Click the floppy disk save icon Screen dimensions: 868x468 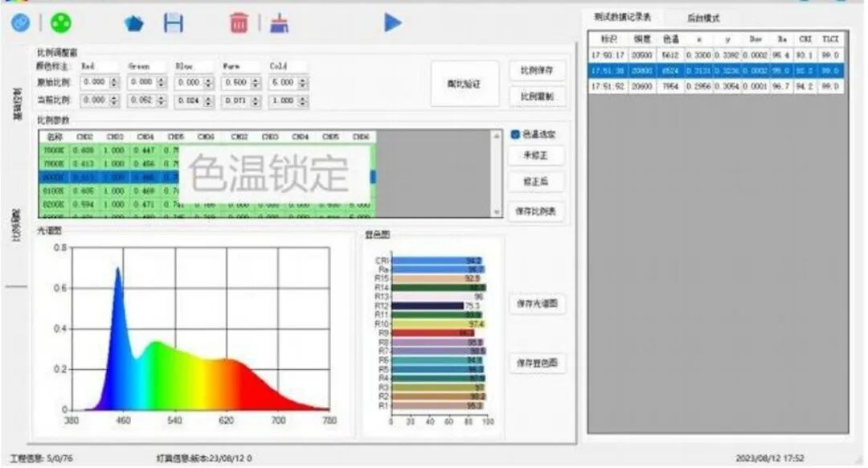pos(173,23)
